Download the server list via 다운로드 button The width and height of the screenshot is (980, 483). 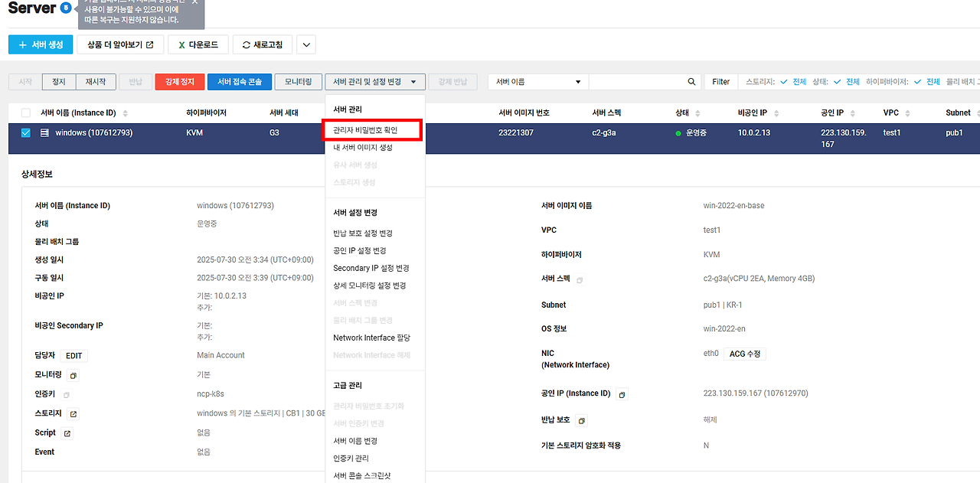(x=198, y=44)
